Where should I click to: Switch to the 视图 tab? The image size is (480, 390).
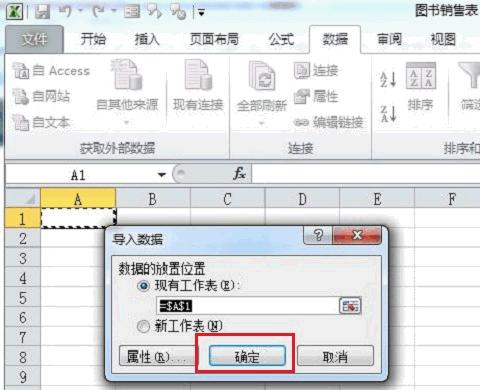[x=443, y=39]
